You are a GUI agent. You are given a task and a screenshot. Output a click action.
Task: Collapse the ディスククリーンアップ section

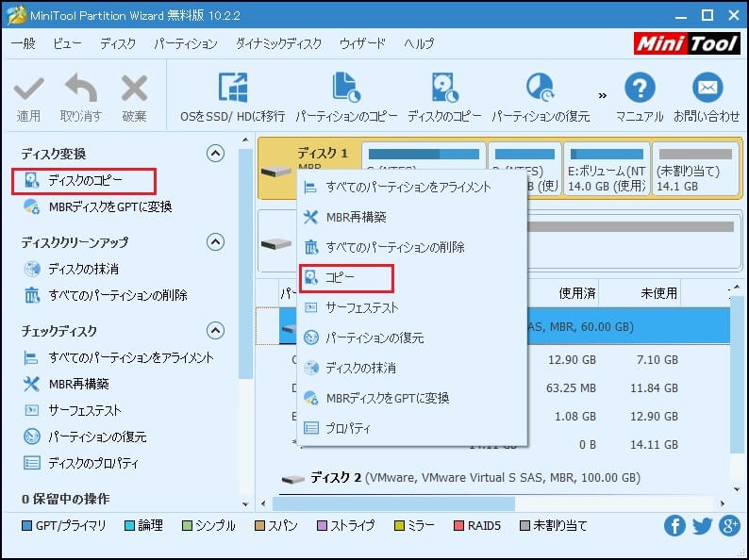(x=215, y=242)
